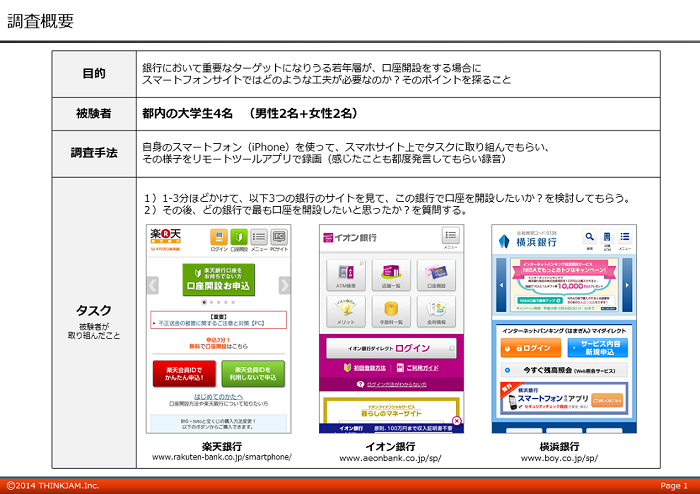Open the Aeon Bank menu button
Viewport: 700px width, 494px height.
[450, 237]
